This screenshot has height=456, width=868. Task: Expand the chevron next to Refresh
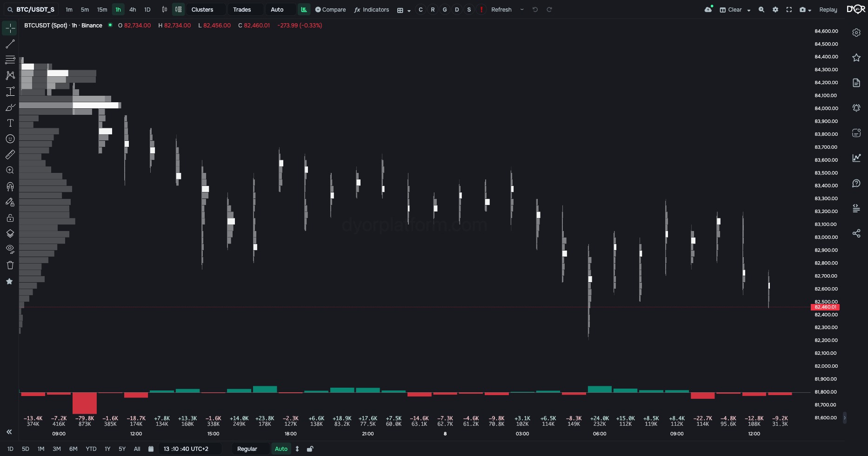pyautogui.click(x=522, y=10)
